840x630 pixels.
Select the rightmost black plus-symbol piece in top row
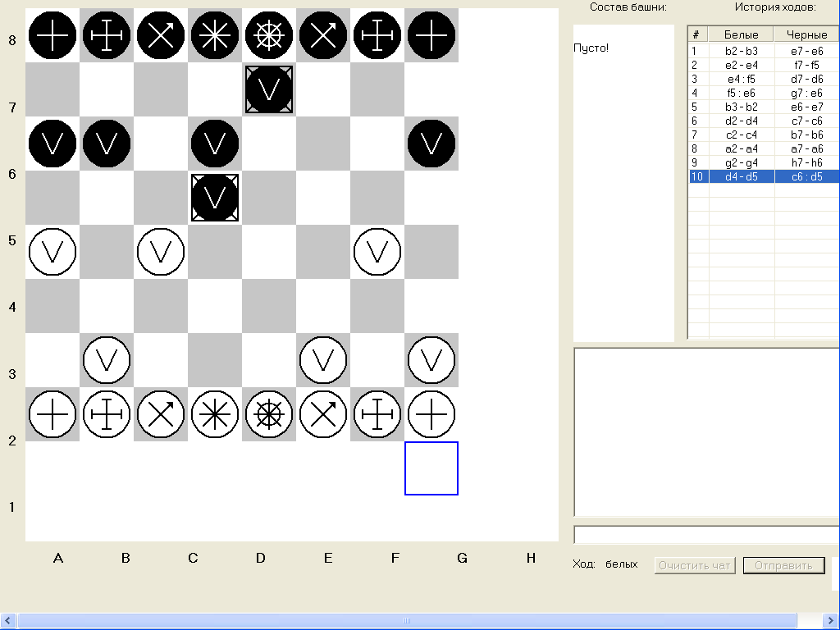[431, 35]
